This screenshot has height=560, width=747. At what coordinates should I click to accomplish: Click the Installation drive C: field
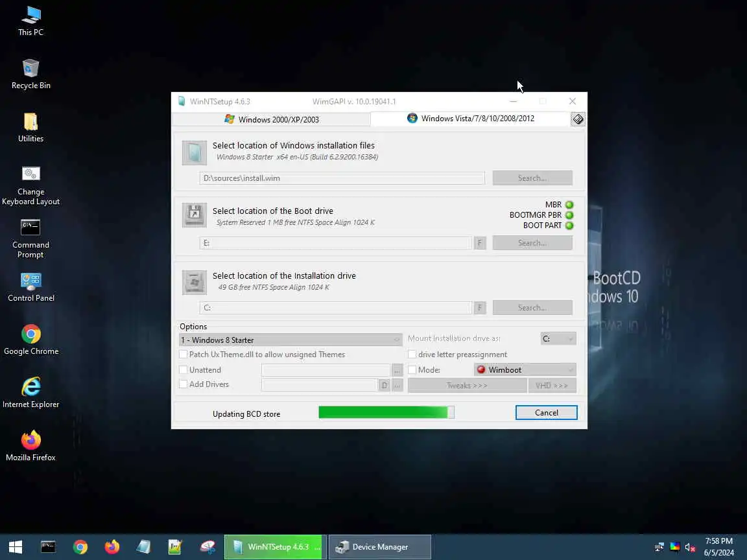pyautogui.click(x=336, y=308)
